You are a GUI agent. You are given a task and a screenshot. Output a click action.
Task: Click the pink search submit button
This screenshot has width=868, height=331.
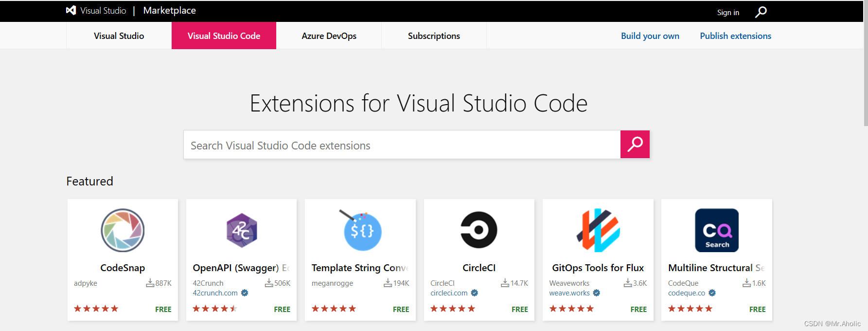(635, 145)
